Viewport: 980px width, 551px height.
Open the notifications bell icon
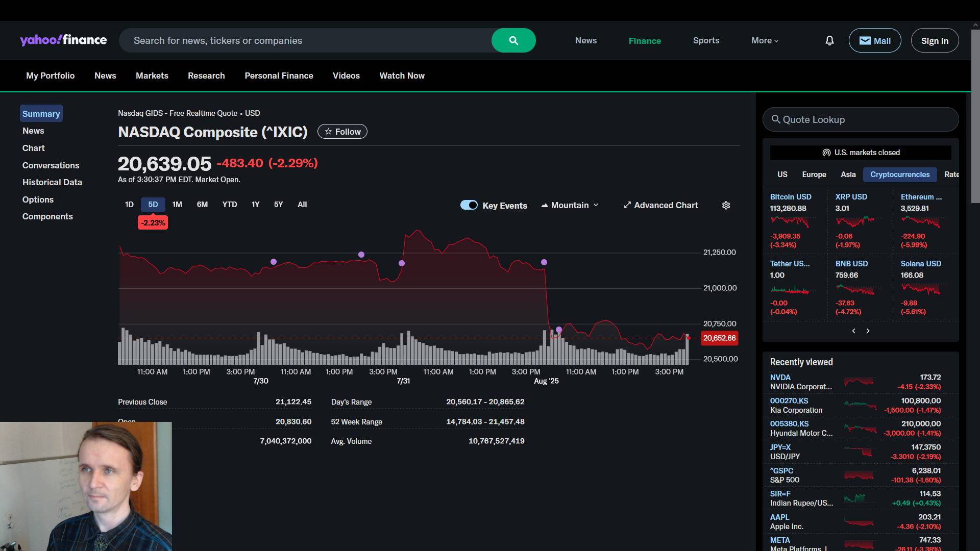point(829,40)
